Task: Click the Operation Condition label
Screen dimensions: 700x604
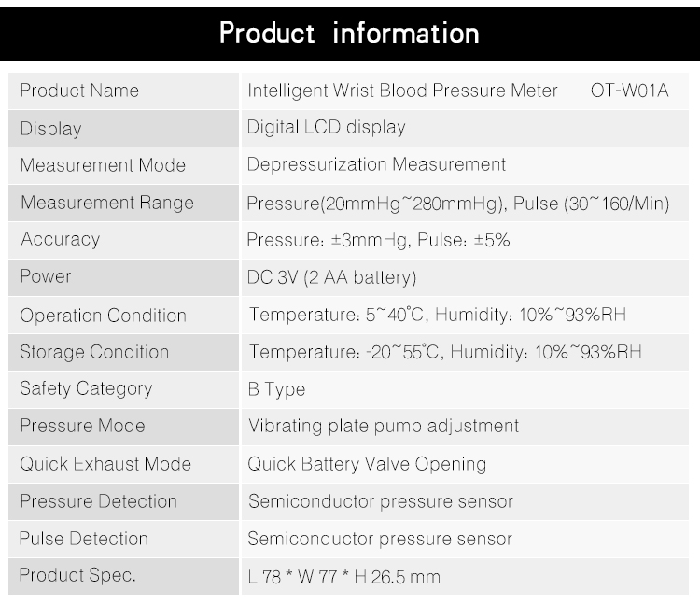Action: click(x=103, y=316)
